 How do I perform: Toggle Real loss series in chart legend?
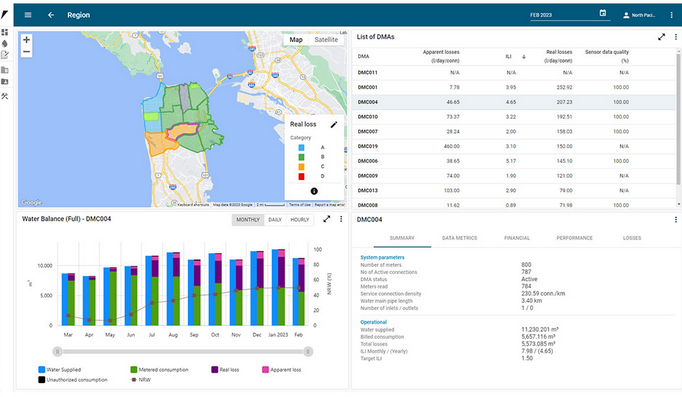225,370
